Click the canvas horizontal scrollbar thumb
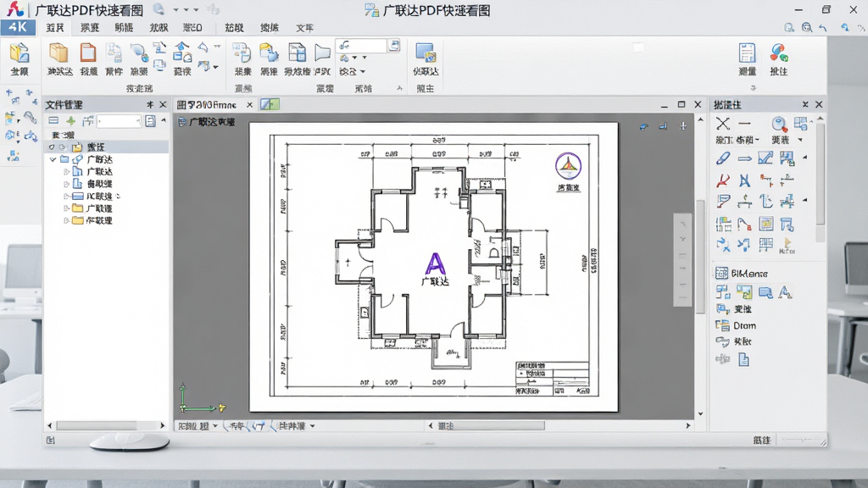Image resolution: width=868 pixels, height=488 pixels. click(x=492, y=425)
